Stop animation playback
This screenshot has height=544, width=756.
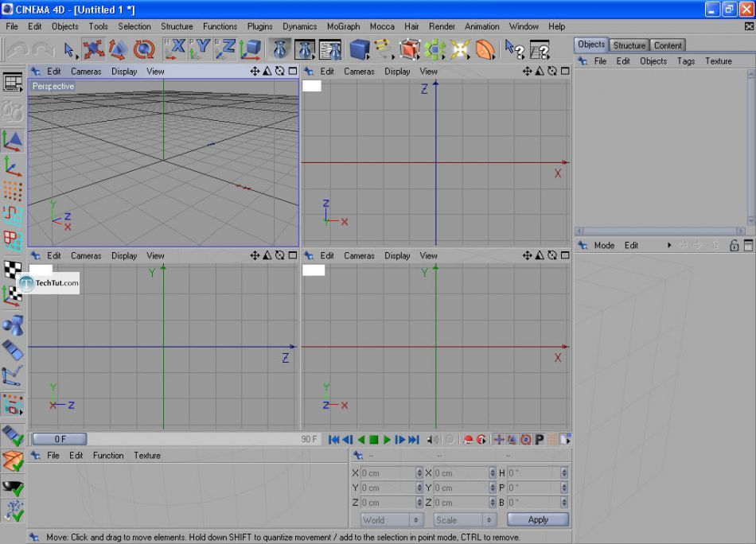[x=374, y=440]
